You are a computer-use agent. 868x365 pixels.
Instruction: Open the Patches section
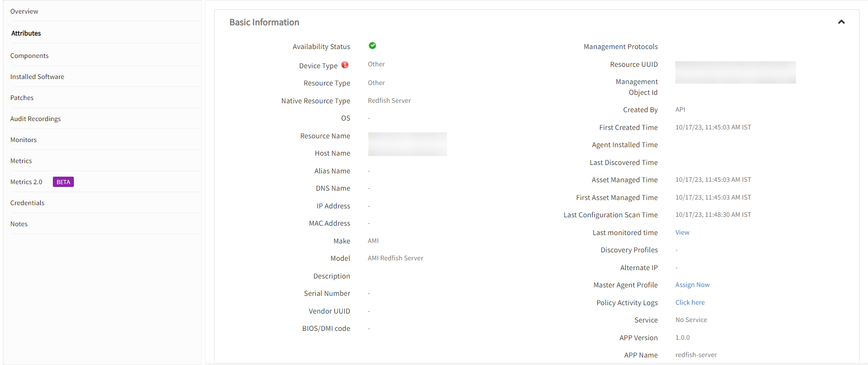(x=22, y=98)
